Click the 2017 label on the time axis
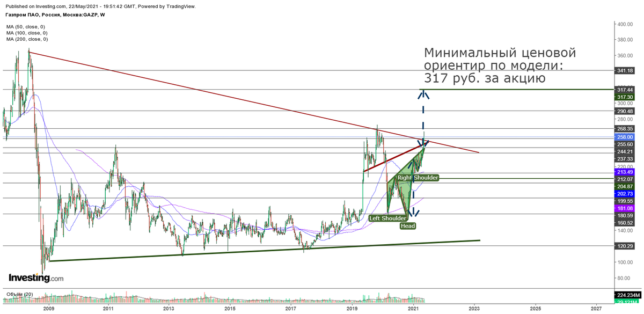The width and height of the screenshot is (644, 314). point(291,309)
